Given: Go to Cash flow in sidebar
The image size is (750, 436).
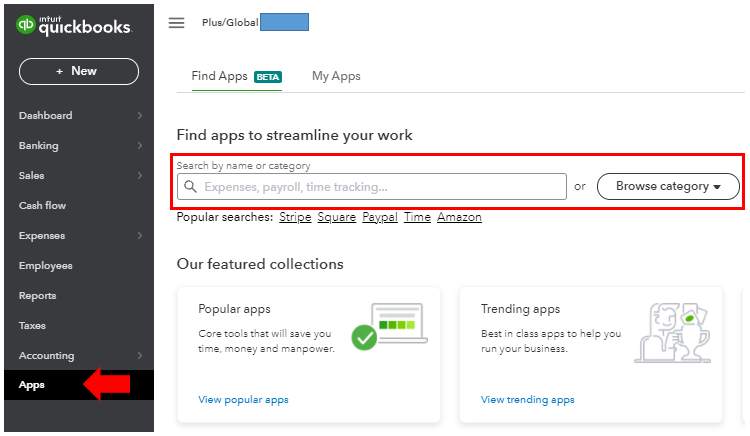Looking at the screenshot, I should tap(43, 206).
